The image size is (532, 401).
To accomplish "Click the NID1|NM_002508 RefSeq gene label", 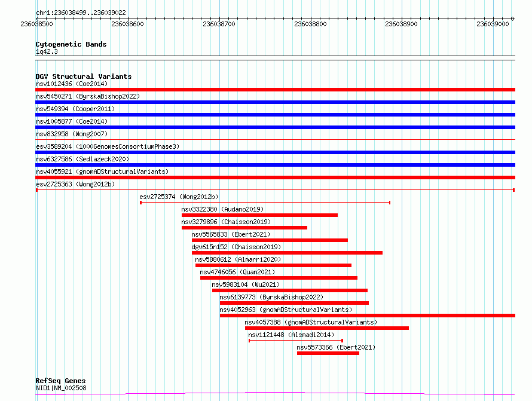I will (61, 388).
